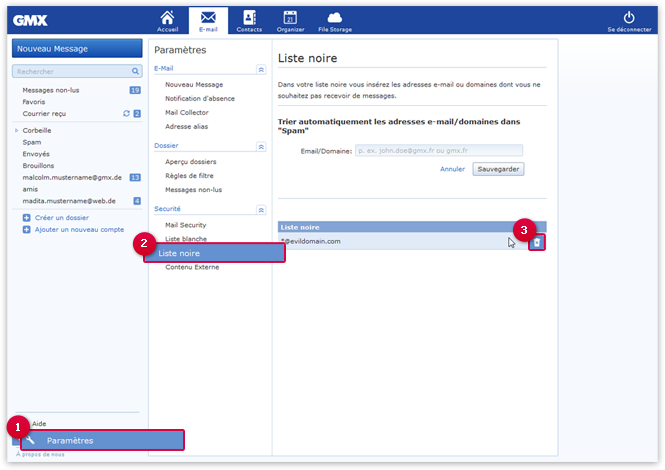Image resolution: width=665 pixels, height=470 pixels.
Task: Open the Contacts section
Action: (x=249, y=21)
